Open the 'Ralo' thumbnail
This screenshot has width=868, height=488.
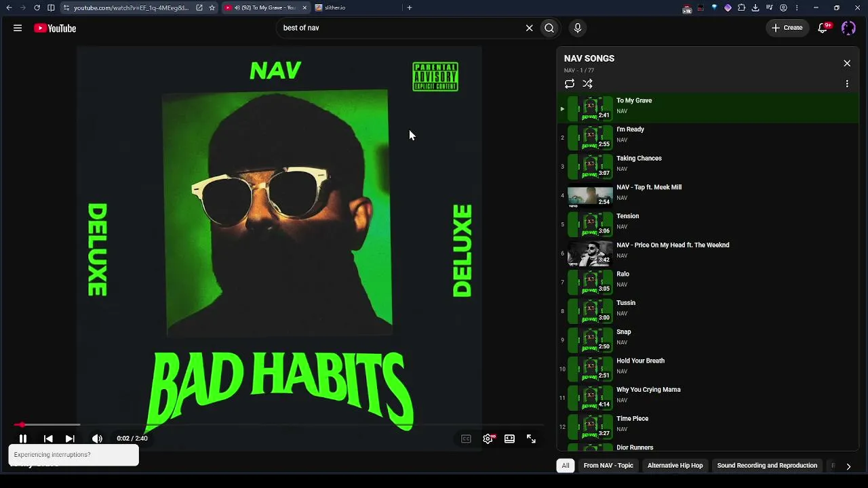coord(590,282)
